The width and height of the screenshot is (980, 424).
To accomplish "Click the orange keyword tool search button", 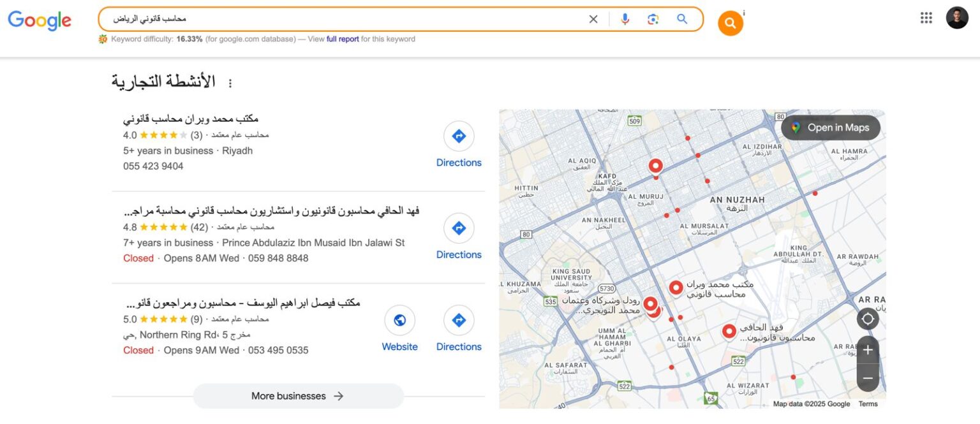I will pos(730,24).
